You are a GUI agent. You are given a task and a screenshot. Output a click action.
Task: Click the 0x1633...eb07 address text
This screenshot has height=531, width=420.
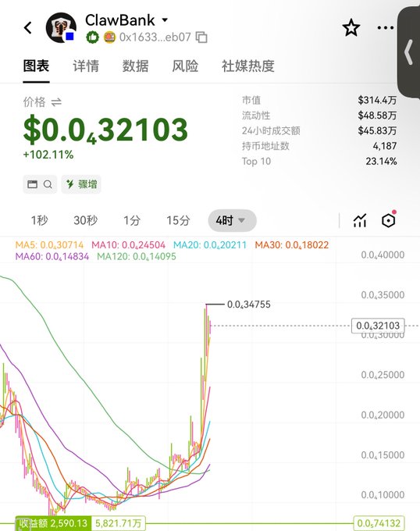[155, 37]
